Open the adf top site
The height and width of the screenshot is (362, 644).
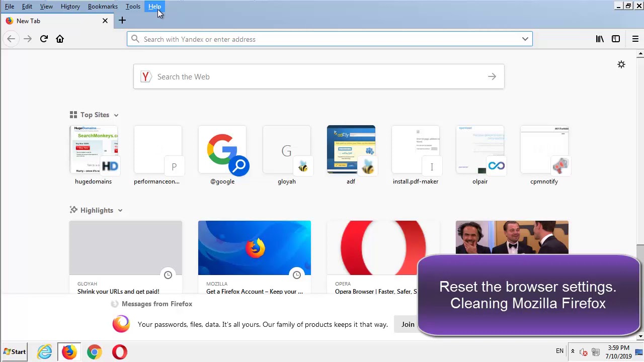pos(351,155)
